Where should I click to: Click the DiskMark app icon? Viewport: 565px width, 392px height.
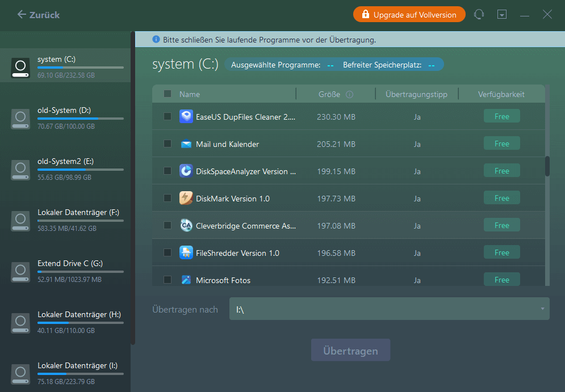[x=186, y=199]
